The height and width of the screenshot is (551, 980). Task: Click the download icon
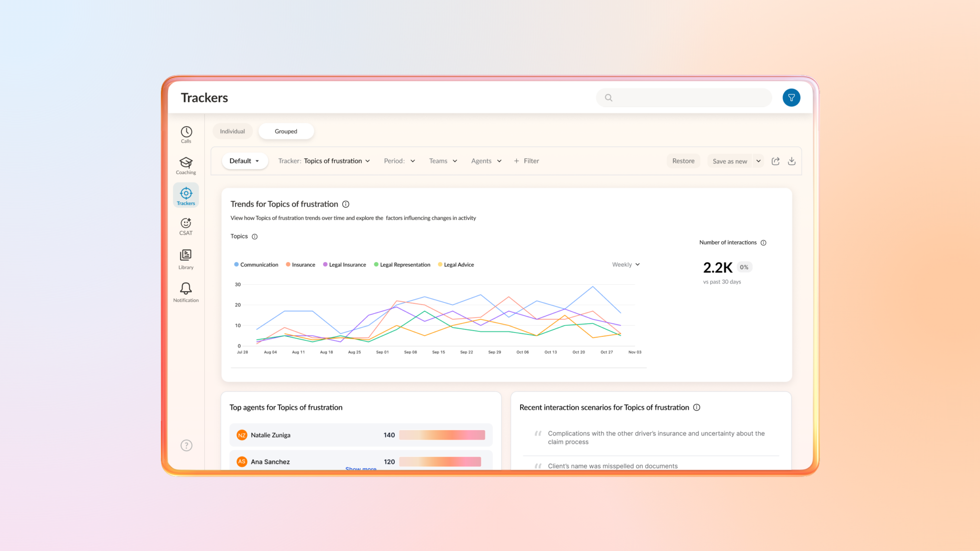[792, 161]
